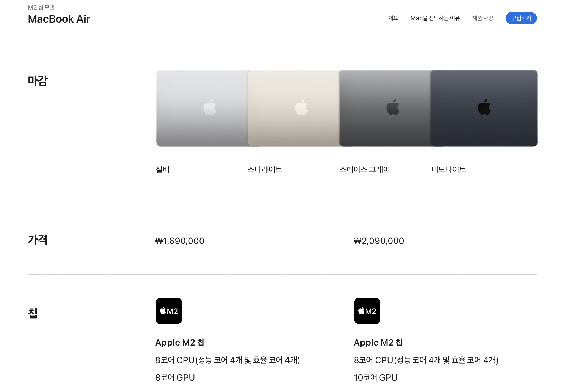The height and width of the screenshot is (385, 588).
Task: Click Apple logo on Silver MacBook
Action: click(210, 107)
